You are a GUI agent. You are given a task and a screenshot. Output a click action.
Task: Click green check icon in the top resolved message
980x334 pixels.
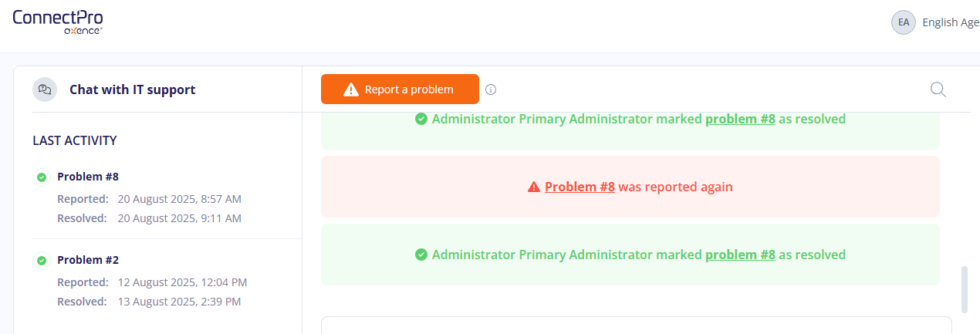[x=421, y=119]
